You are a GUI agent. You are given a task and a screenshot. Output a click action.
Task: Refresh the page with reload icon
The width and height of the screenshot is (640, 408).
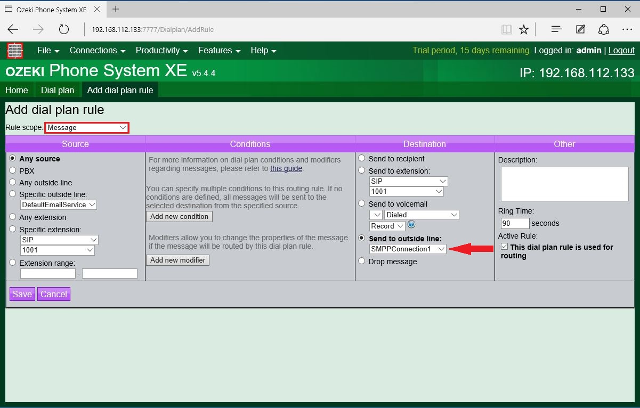(x=64, y=29)
